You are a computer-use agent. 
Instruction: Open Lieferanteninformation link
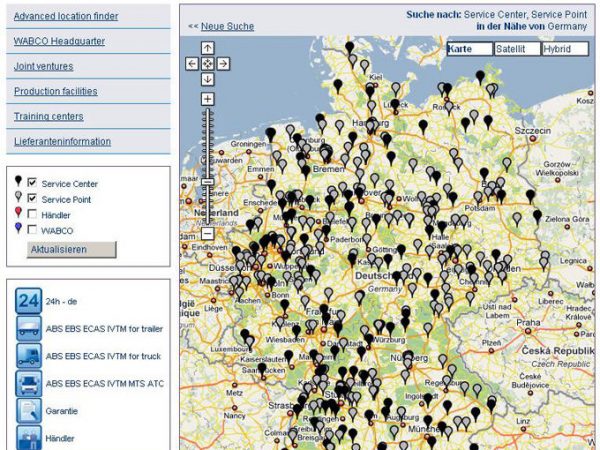click(x=62, y=141)
